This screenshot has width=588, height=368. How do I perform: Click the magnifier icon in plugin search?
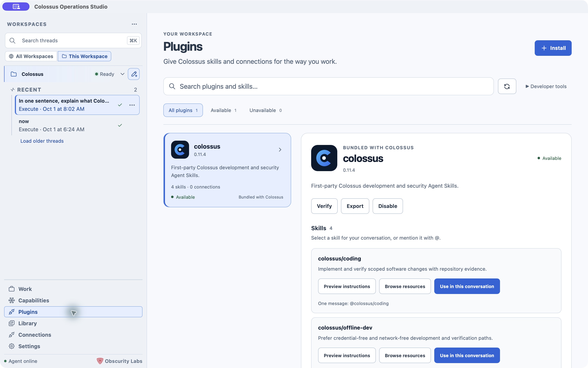coord(172,86)
